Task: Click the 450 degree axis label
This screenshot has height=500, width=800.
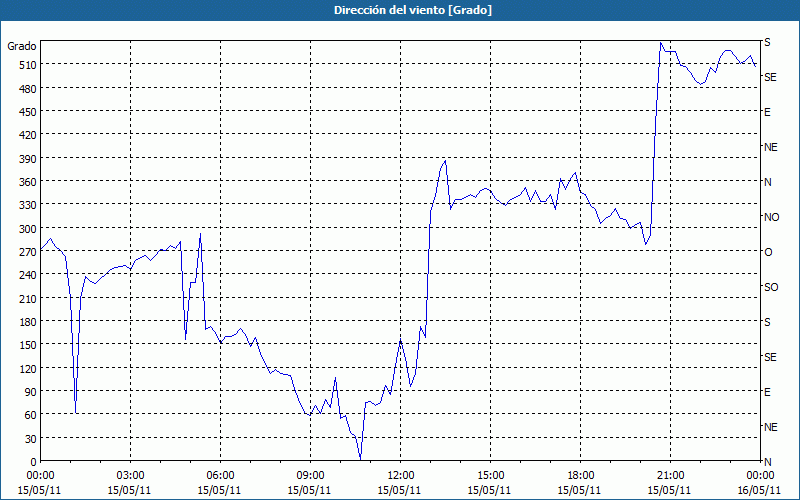Action: [29, 112]
